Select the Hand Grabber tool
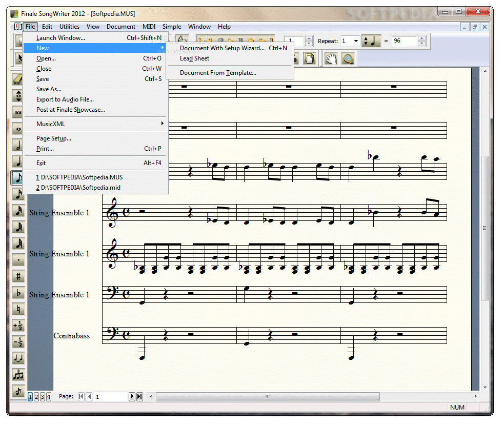Viewport: 504px width, 426px height. (331, 58)
